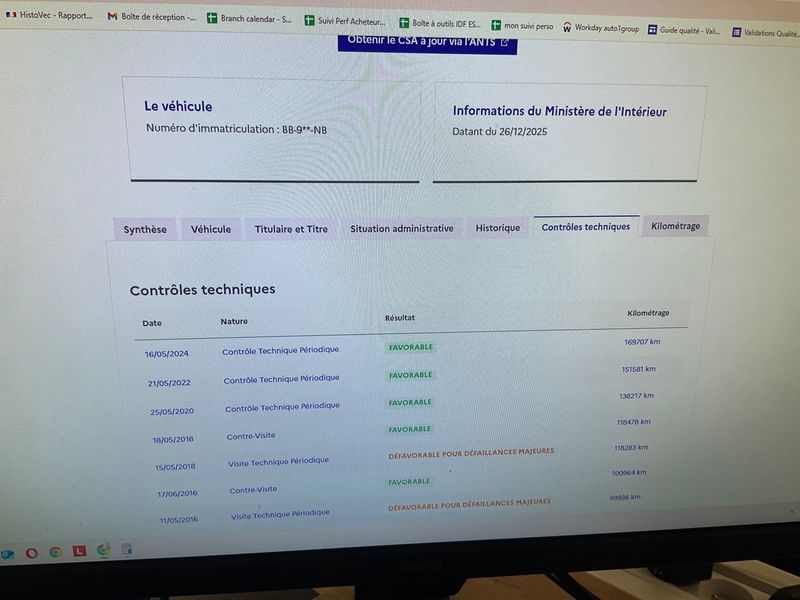Click the FAVORABLE badge for 25/05/2020
Viewport: 800px width, 600px height.
(410, 403)
